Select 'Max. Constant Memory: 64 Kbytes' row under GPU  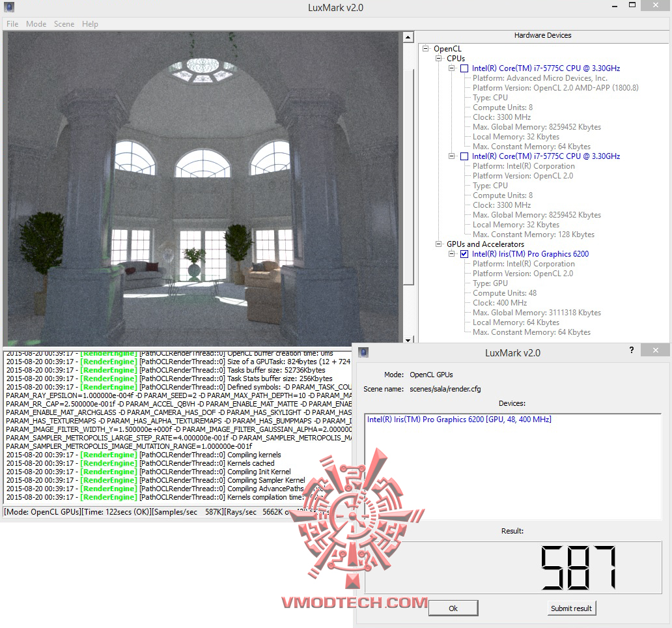click(x=531, y=332)
